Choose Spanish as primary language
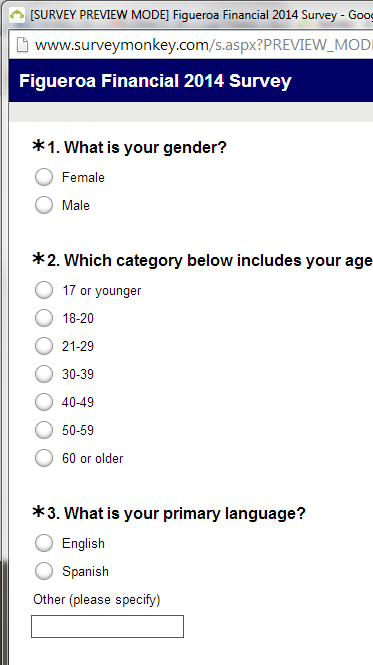This screenshot has height=665, width=373. coord(44,571)
